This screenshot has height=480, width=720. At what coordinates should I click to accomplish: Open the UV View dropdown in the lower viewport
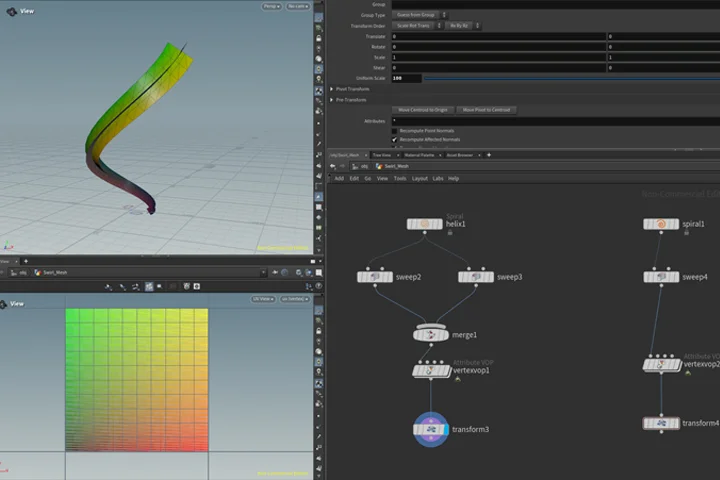click(x=263, y=299)
